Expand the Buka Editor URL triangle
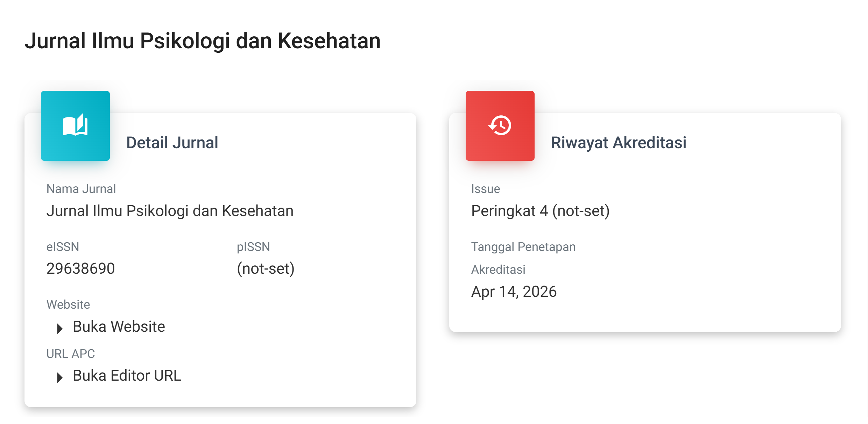 coord(60,377)
